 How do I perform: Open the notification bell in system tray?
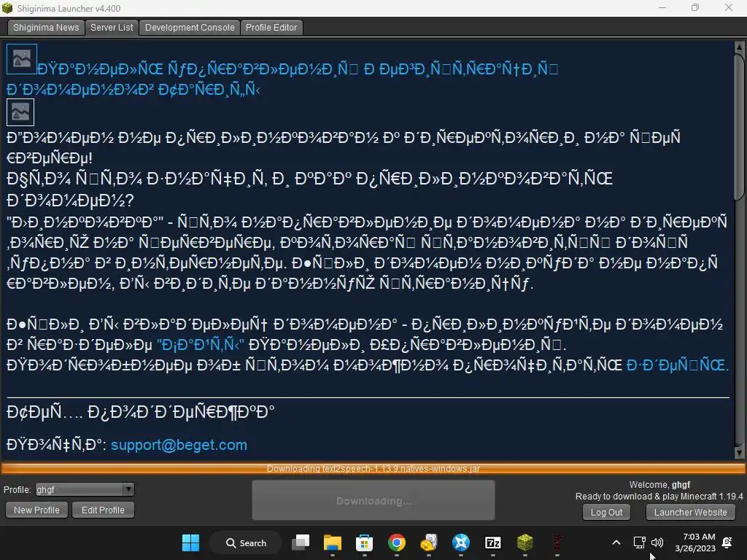point(727,542)
